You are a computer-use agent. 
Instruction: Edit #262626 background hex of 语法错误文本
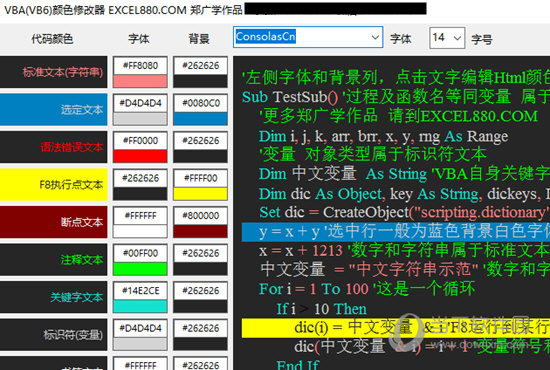[201, 141]
